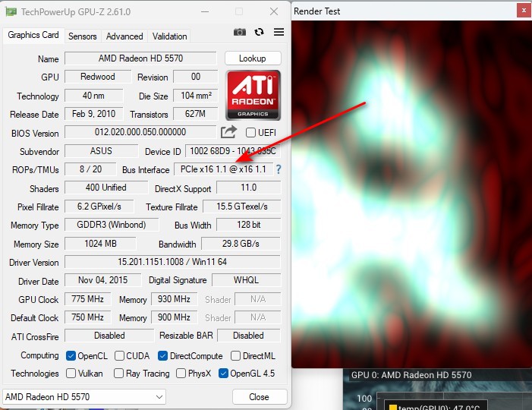Toggle the UEFI checkbox

click(x=250, y=132)
